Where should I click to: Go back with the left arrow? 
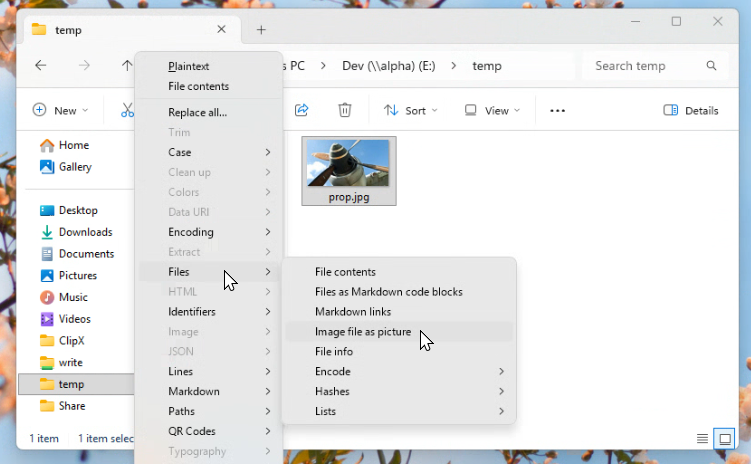[x=41, y=66]
